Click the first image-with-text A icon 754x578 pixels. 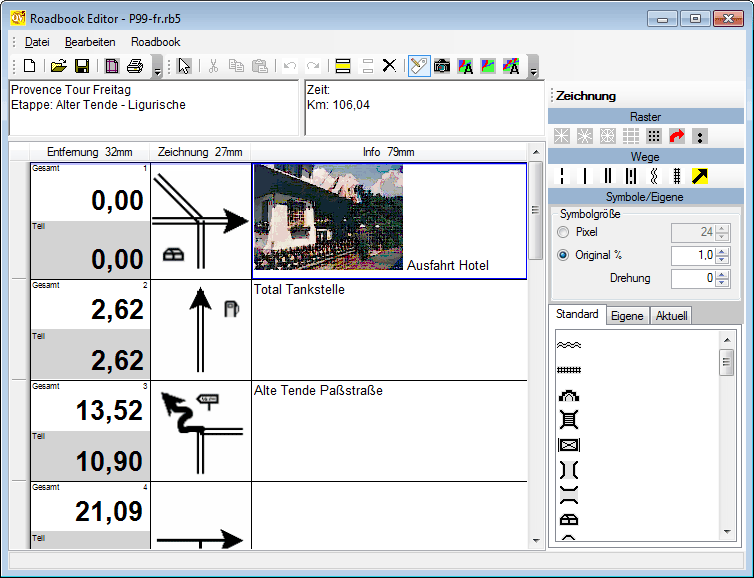point(465,66)
